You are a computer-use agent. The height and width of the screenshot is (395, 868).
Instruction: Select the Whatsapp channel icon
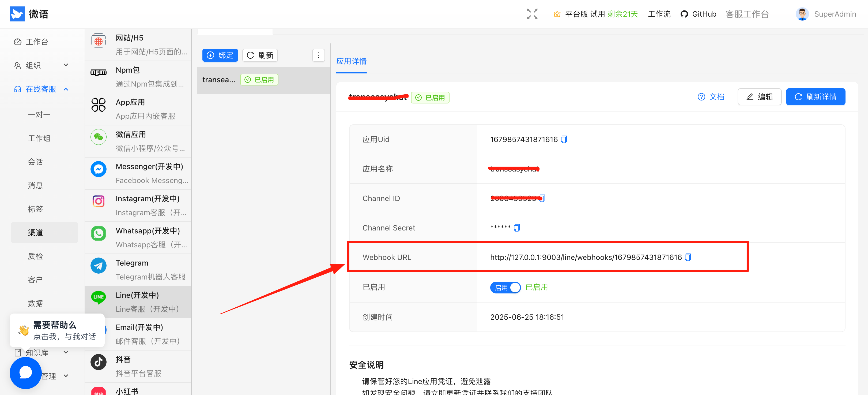pyautogui.click(x=98, y=233)
